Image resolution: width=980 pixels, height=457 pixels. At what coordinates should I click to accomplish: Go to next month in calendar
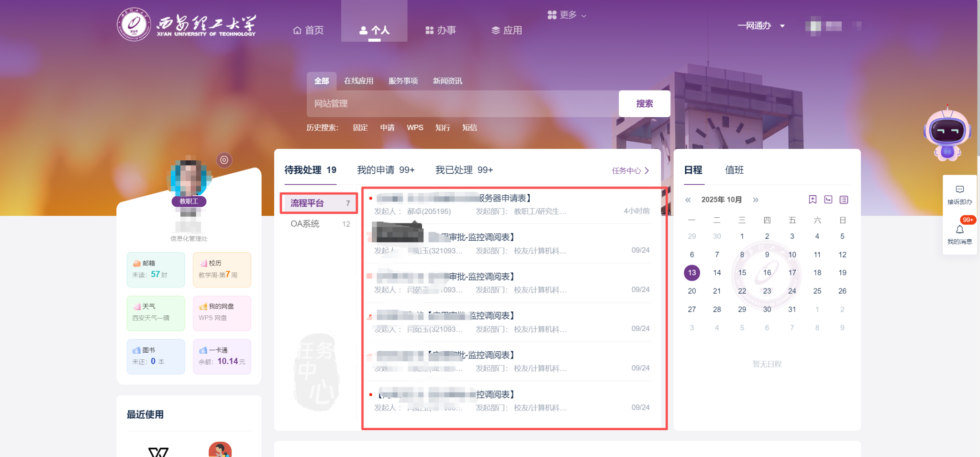pos(756,200)
